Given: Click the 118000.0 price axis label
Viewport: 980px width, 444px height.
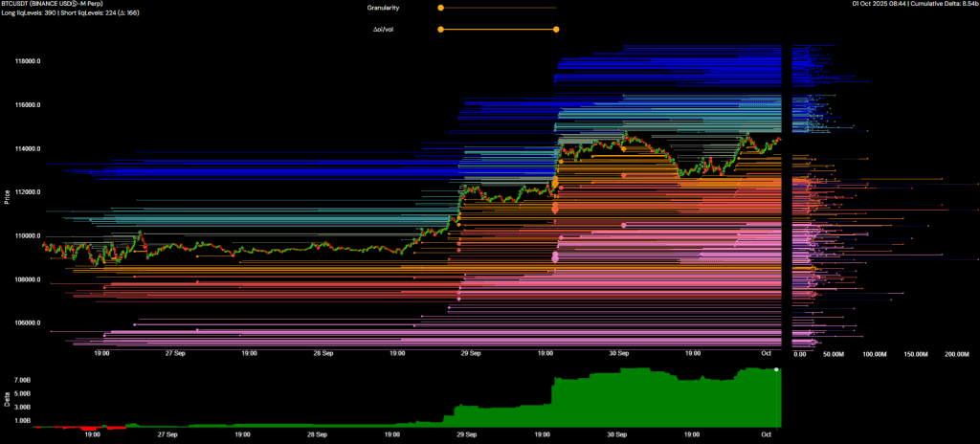Looking at the screenshot, I should [27, 62].
